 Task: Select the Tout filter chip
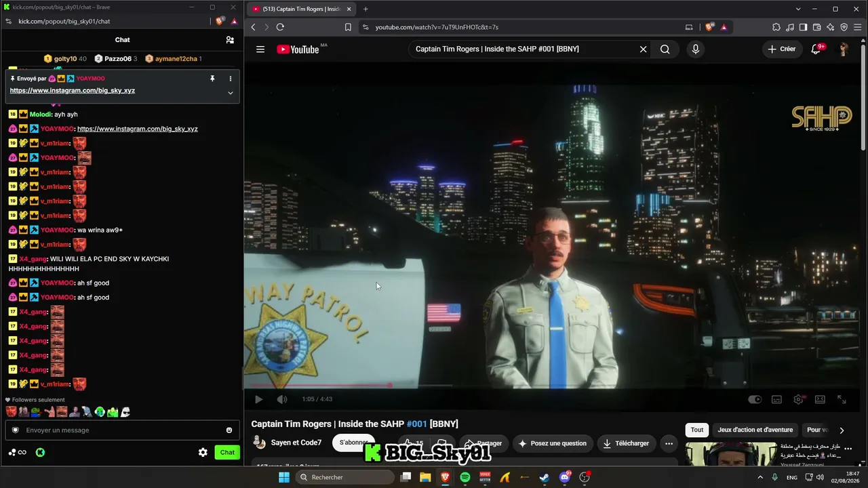click(697, 430)
